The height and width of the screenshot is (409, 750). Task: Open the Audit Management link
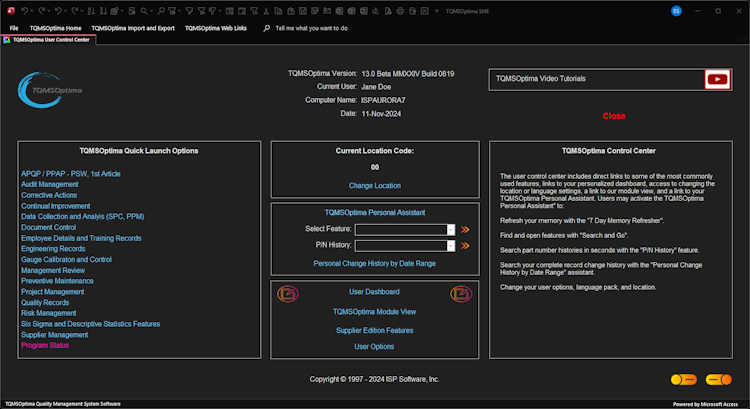(x=50, y=185)
